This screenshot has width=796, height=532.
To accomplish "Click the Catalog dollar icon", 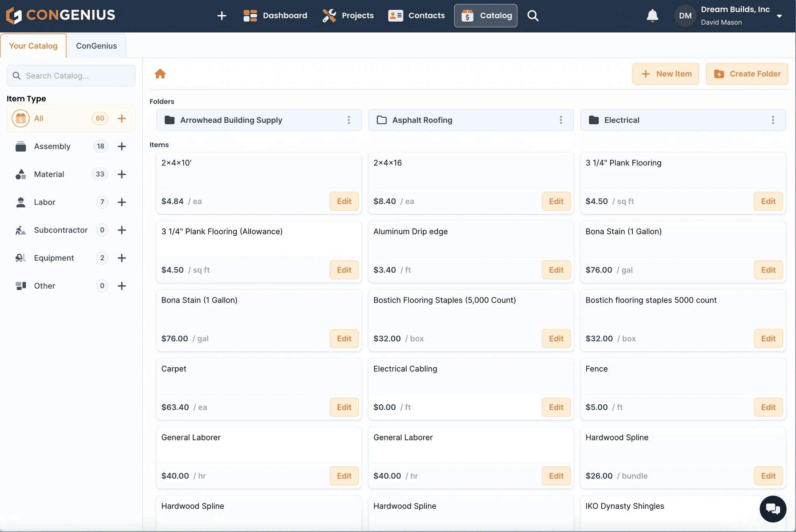I will pos(467,16).
